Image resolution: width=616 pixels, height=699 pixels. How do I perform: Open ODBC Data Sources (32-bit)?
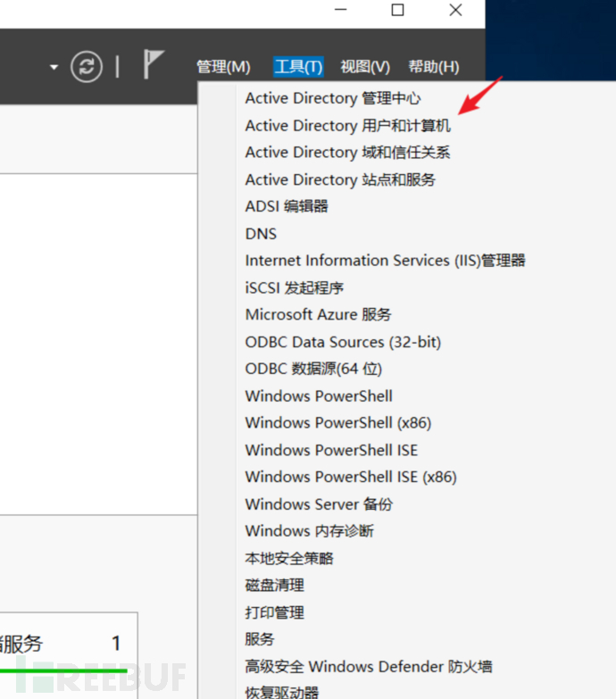[x=343, y=342]
